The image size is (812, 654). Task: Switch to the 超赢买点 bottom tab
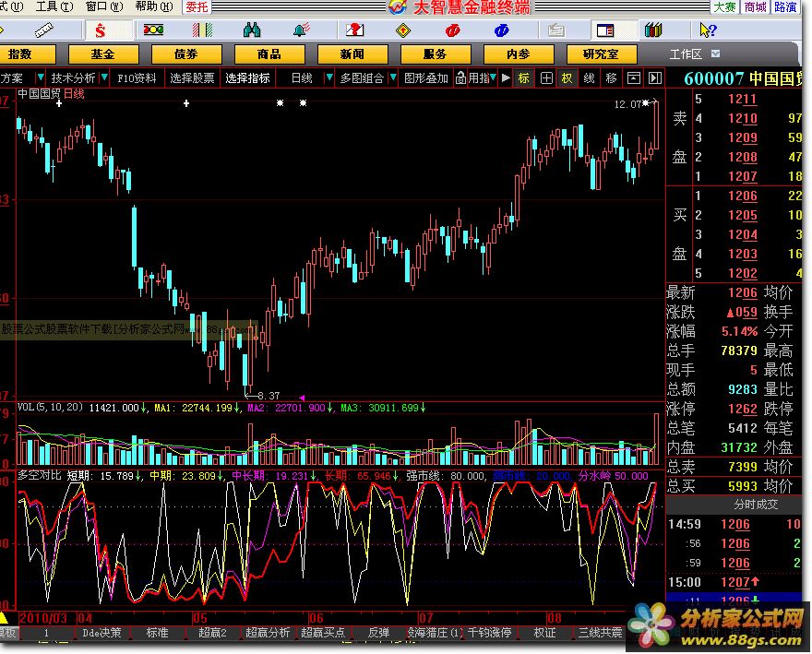click(323, 632)
